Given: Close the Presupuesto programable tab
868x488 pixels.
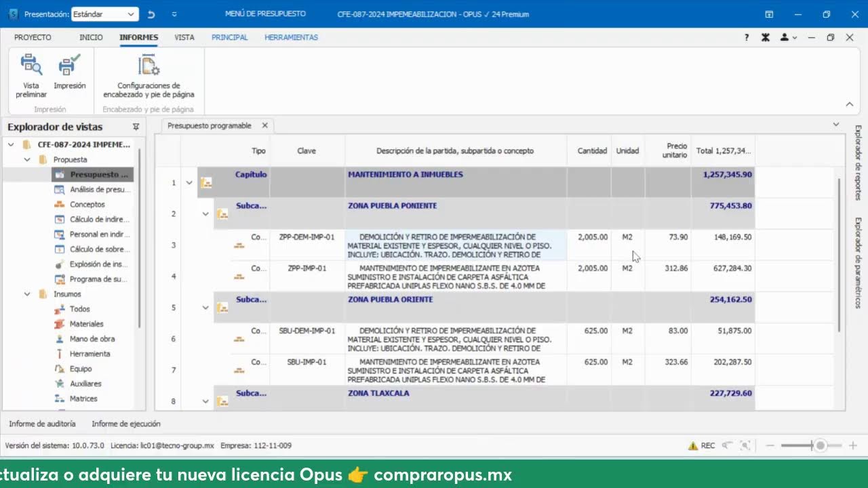Looking at the screenshot, I should point(265,125).
